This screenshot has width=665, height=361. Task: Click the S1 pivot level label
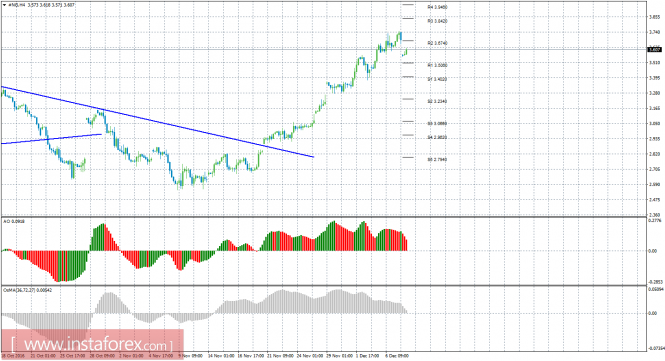437,79
